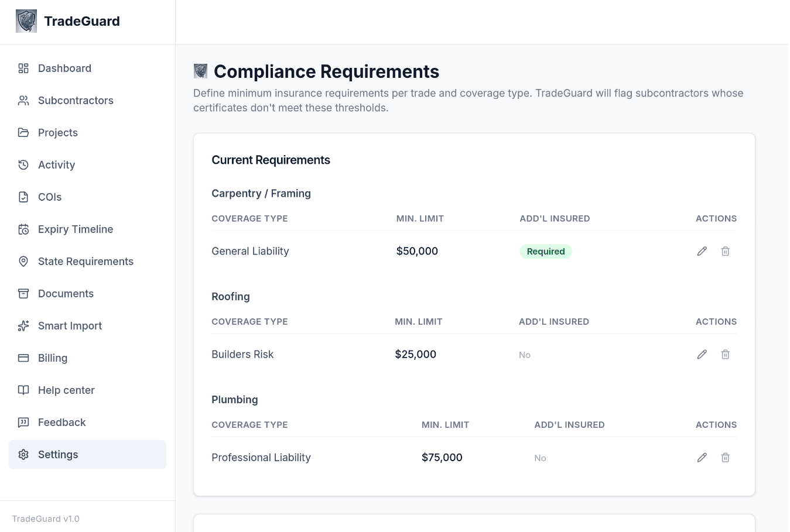Click the Subcontractors people icon
Image resolution: width=790 pixels, height=532 pixels.
click(23, 101)
